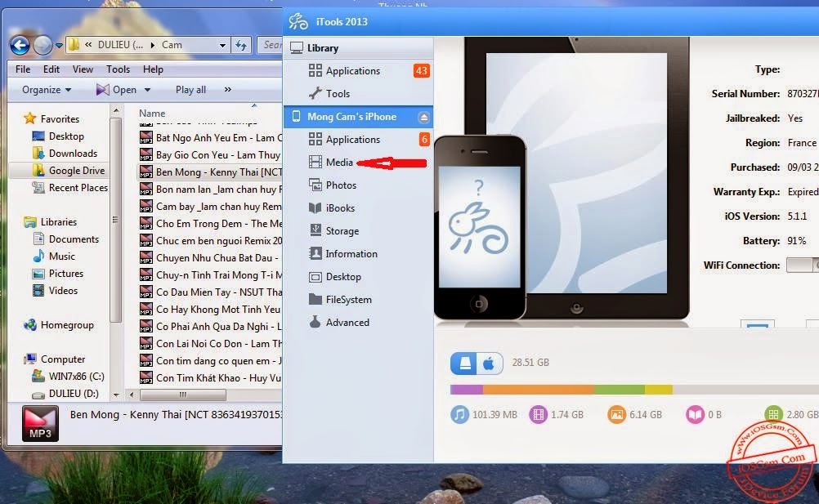
Task: Open the Music library
Action: point(61,256)
